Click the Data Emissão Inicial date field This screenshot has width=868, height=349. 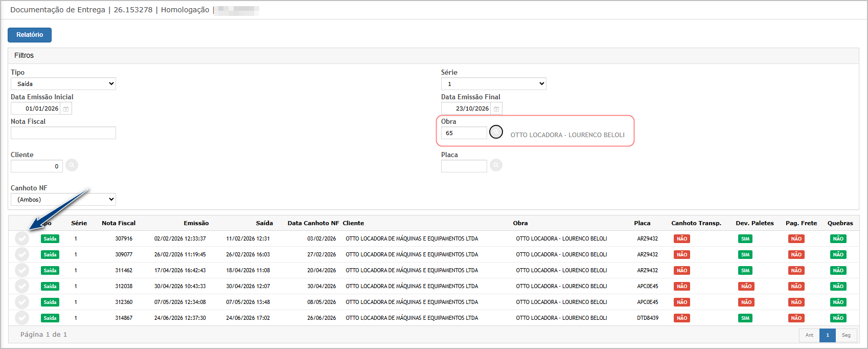[x=36, y=108]
